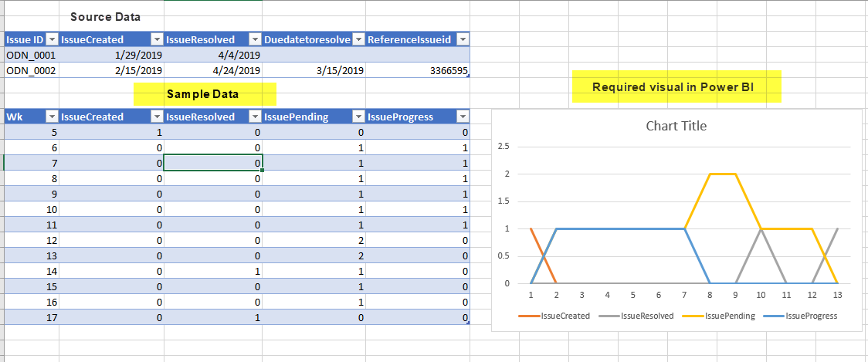The image size is (868, 362).
Task: Open sample table IssueResolved filter dropdown
Action: 255,117
